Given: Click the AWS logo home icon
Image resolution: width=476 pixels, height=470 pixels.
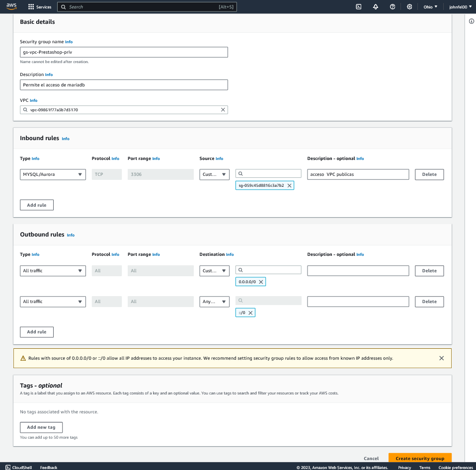Looking at the screenshot, I should (x=11, y=6).
